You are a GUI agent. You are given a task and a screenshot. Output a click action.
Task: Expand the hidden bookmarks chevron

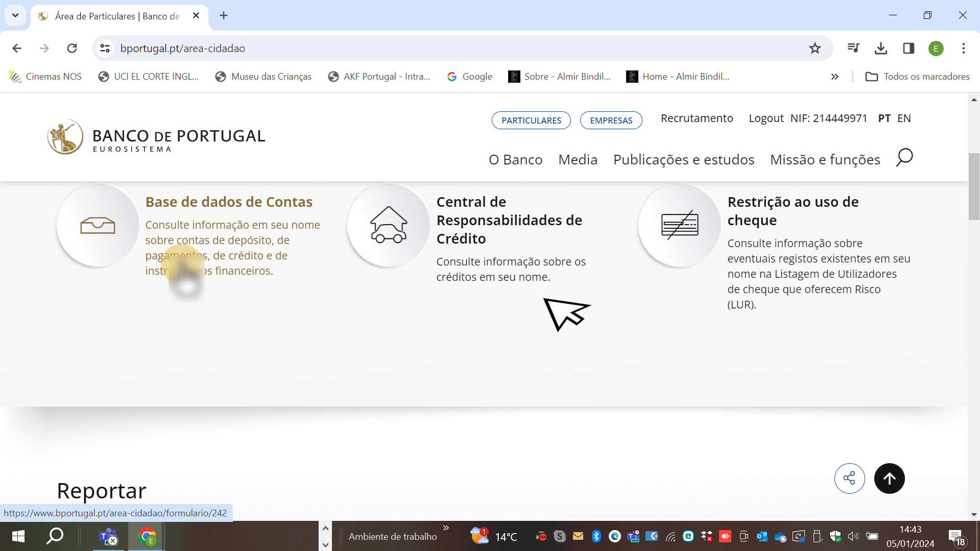point(834,77)
